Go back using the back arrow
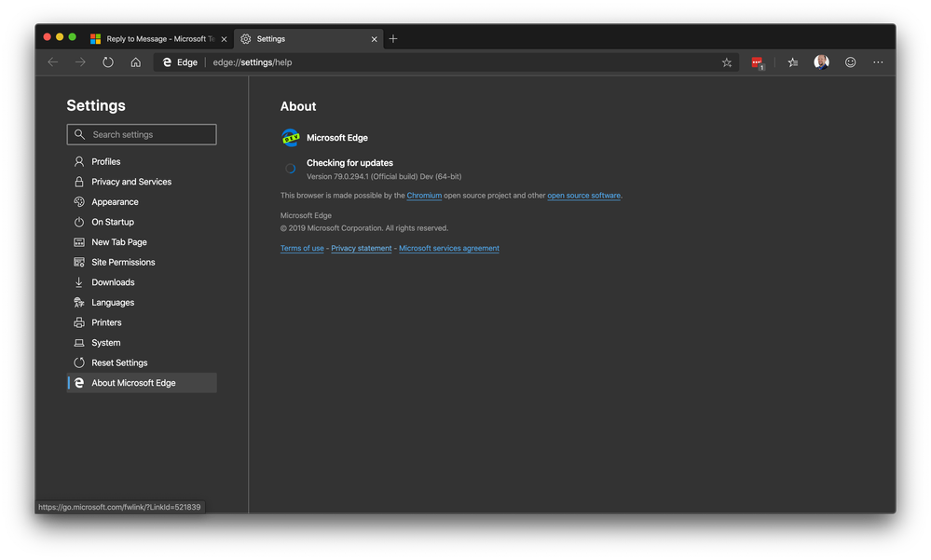 coord(53,62)
